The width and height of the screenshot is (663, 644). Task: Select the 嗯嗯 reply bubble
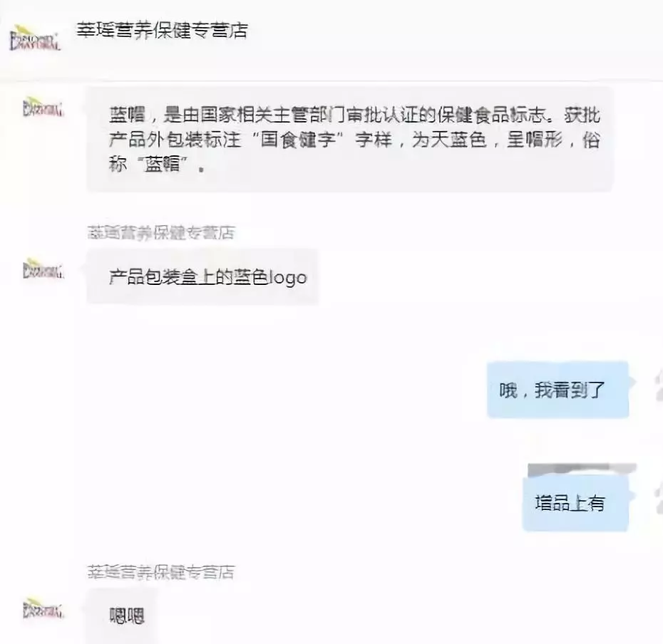coord(122,616)
